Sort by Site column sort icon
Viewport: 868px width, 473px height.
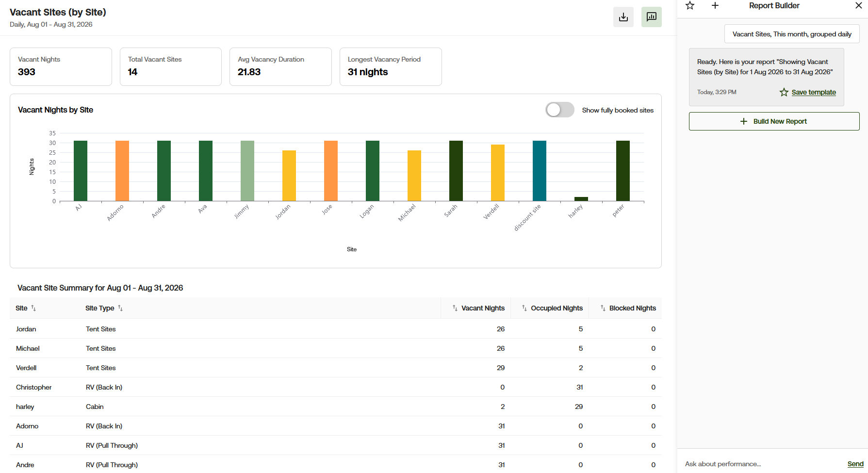tap(33, 308)
